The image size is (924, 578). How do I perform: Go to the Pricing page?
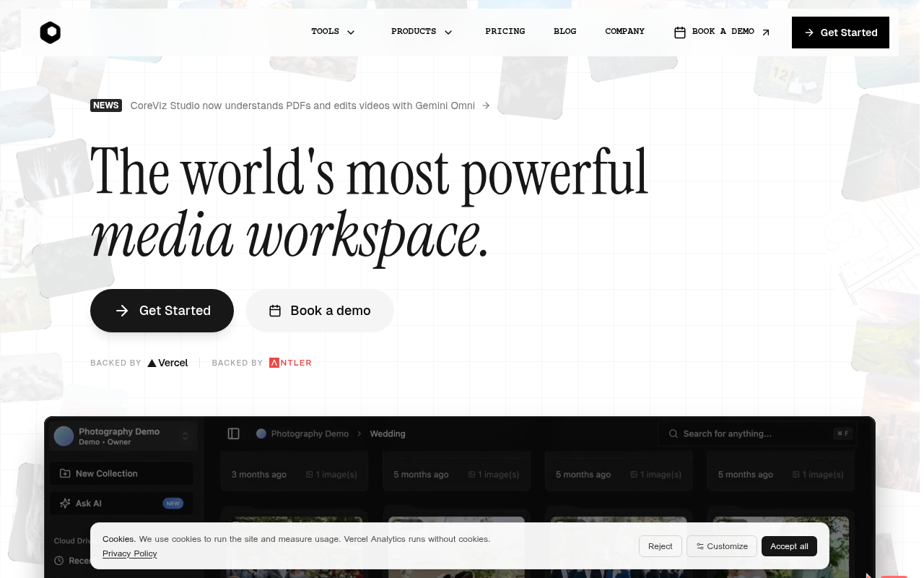tap(505, 32)
